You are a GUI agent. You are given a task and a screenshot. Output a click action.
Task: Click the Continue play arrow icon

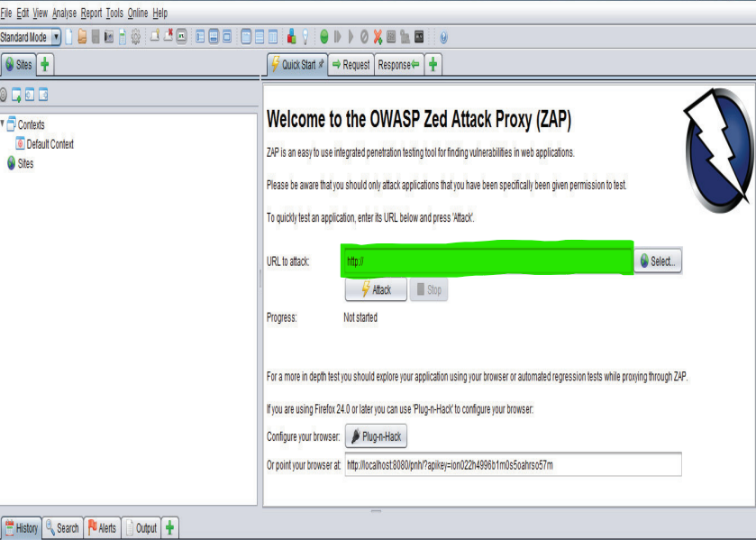351,37
